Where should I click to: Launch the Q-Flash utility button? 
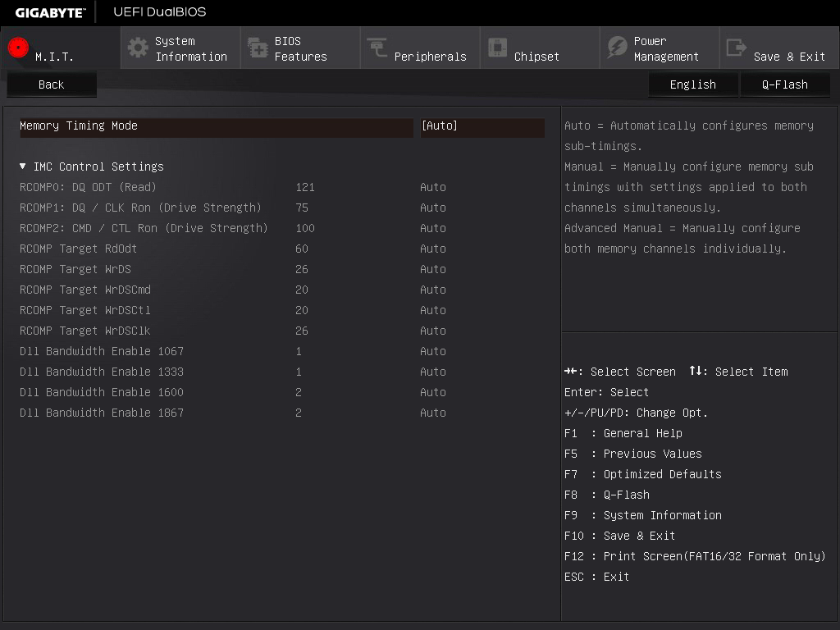click(x=785, y=84)
